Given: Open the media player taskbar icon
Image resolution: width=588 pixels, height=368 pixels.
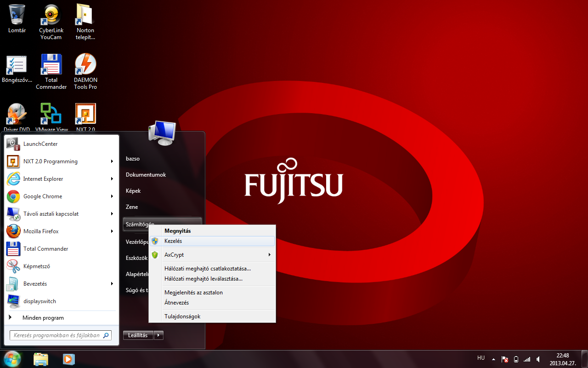Looking at the screenshot, I should pos(68,359).
